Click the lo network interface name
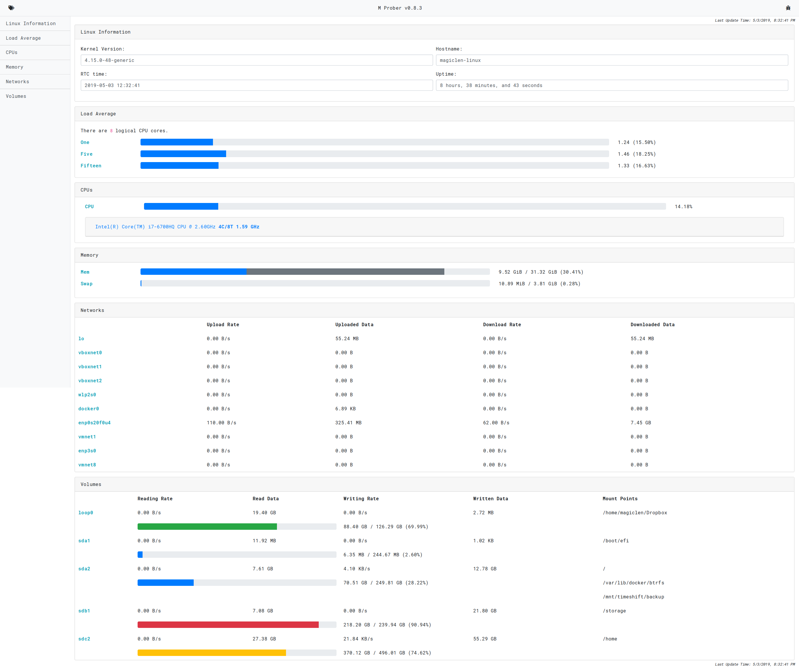Image resolution: width=799 pixels, height=672 pixels. click(x=81, y=339)
